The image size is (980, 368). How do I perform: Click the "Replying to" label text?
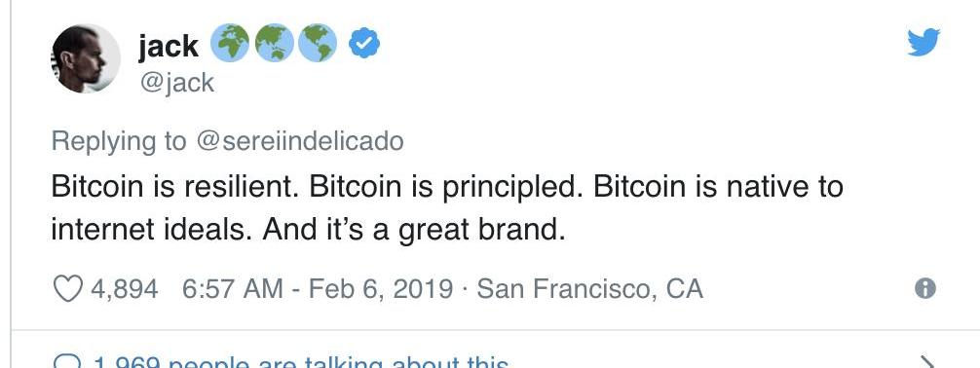[x=119, y=142]
